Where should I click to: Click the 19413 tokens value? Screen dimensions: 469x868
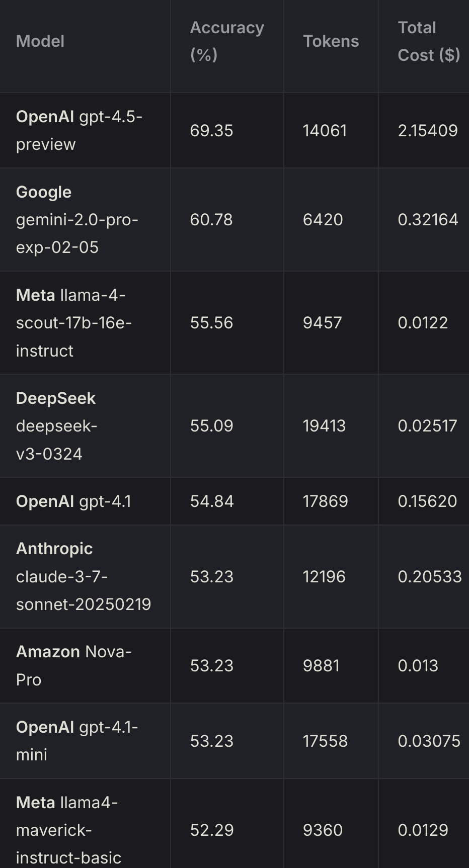click(324, 426)
